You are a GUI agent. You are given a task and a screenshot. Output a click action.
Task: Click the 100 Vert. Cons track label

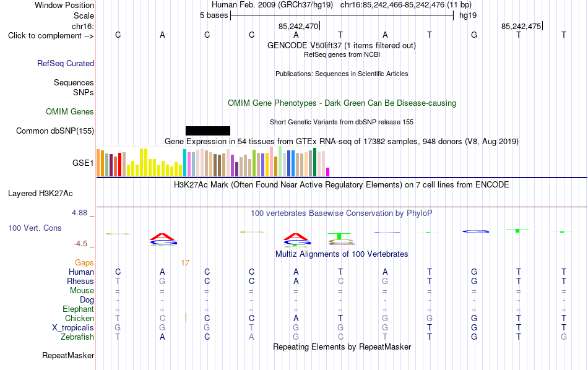[x=35, y=228]
